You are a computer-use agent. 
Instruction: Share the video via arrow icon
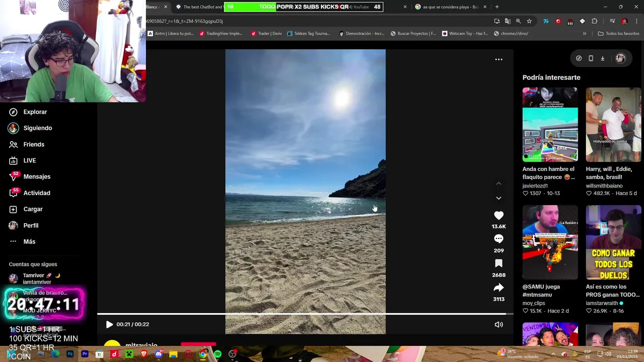[499, 288]
